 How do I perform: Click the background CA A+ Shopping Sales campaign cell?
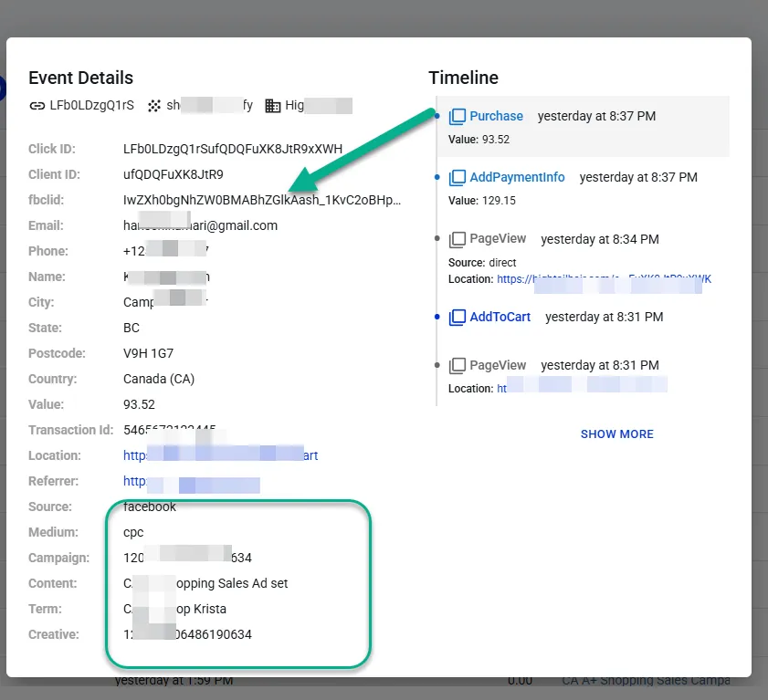point(646,682)
